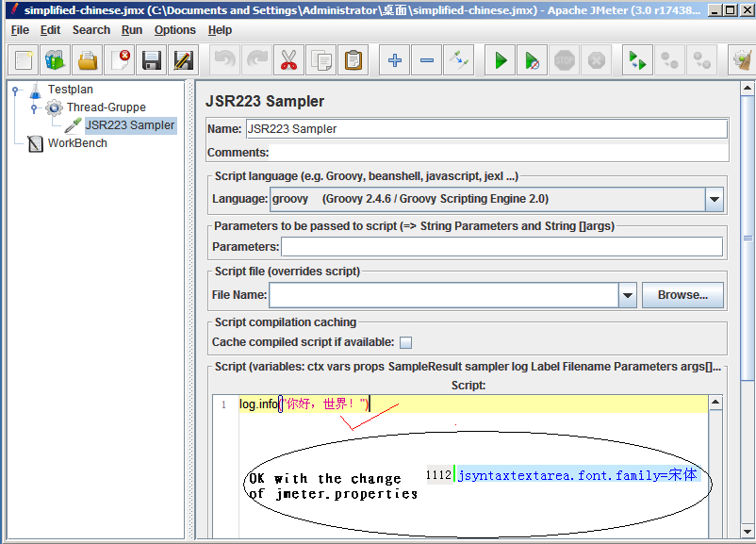The height and width of the screenshot is (544, 756).
Task: Open the Language dropdown showing groovy
Action: click(x=715, y=199)
